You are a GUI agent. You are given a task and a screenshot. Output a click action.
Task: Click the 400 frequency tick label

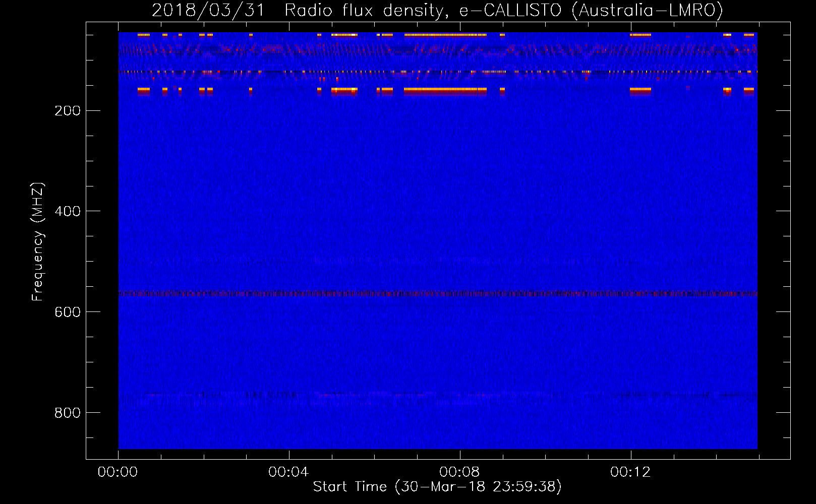click(x=68, y=211)
